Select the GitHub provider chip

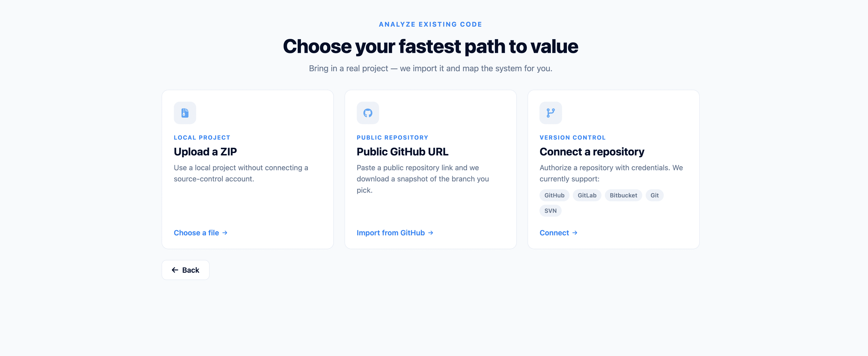pos(554,195)
